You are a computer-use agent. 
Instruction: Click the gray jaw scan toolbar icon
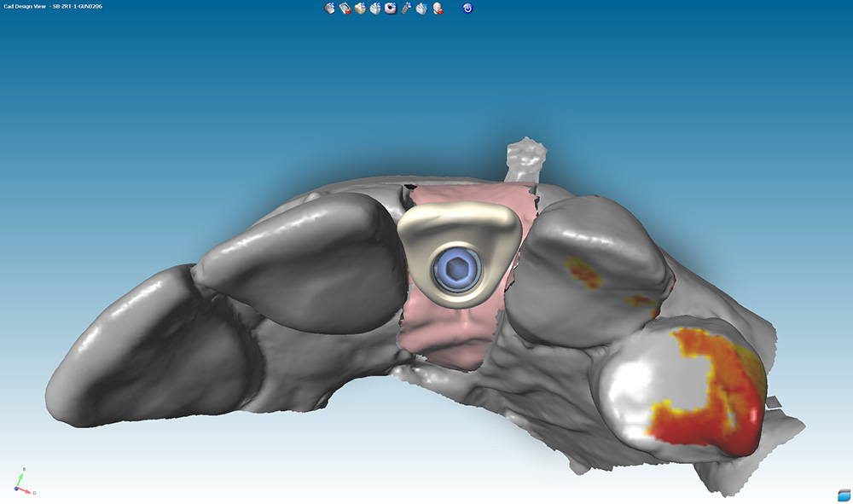[x=329, y=8]
